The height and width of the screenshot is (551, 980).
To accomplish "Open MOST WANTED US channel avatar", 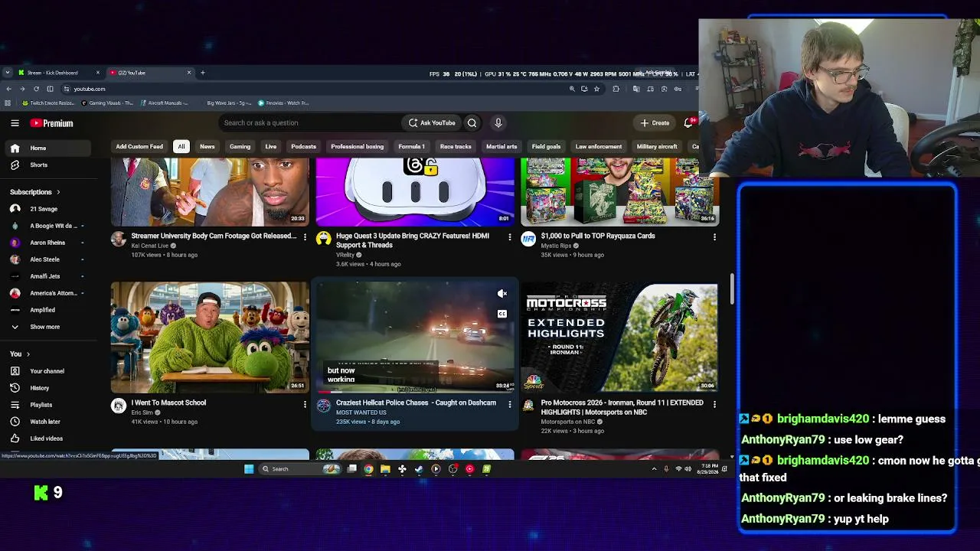I will click(x=324, y=406).
